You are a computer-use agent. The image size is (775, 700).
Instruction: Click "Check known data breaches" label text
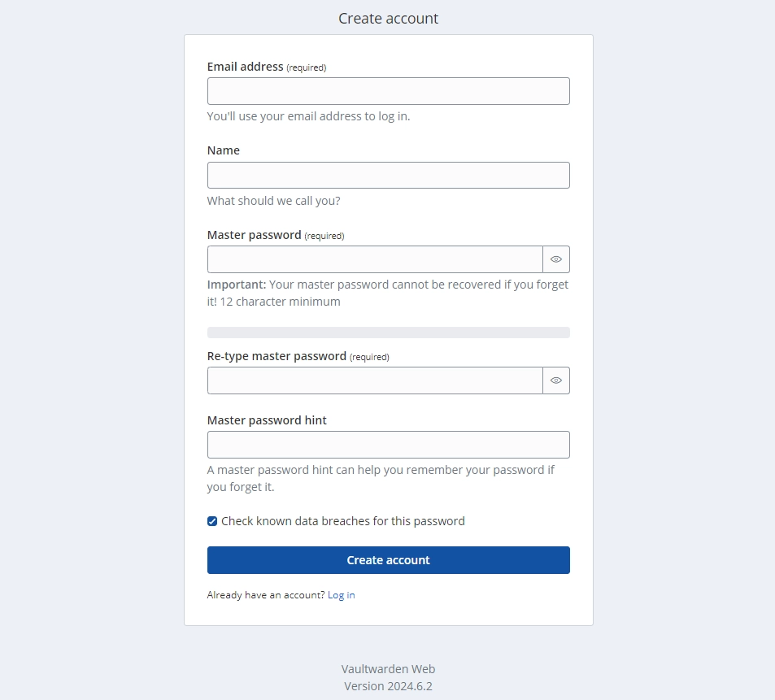point(342,521)
